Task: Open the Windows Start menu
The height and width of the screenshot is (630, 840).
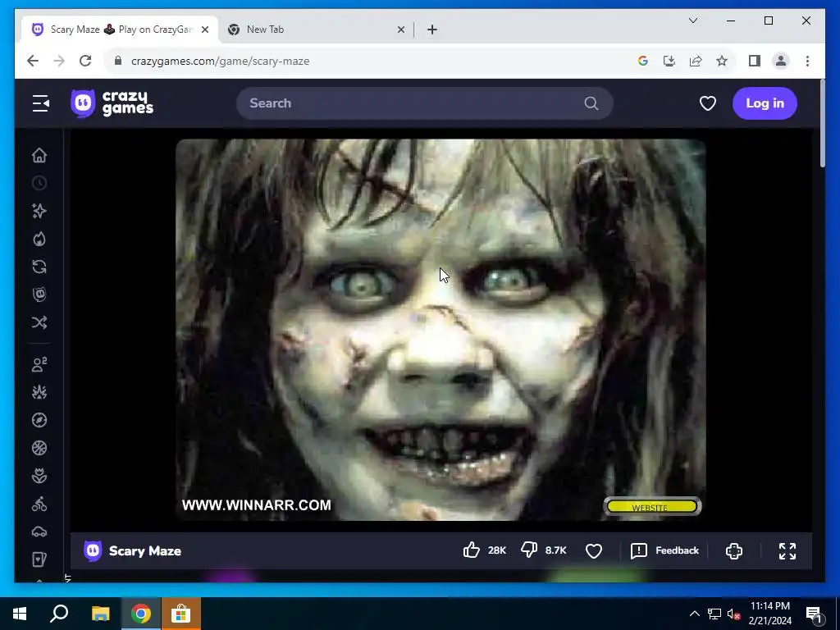Action: (20, 614)
